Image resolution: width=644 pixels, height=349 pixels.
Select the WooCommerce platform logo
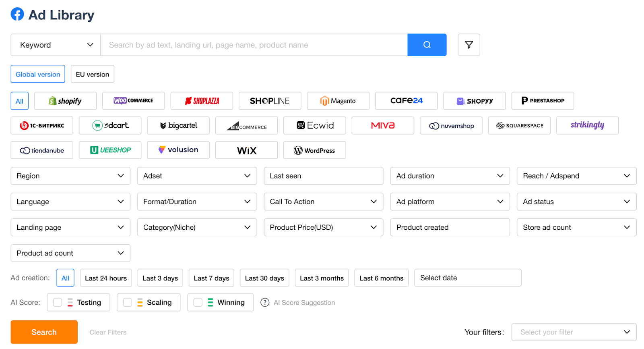(133, 101)
